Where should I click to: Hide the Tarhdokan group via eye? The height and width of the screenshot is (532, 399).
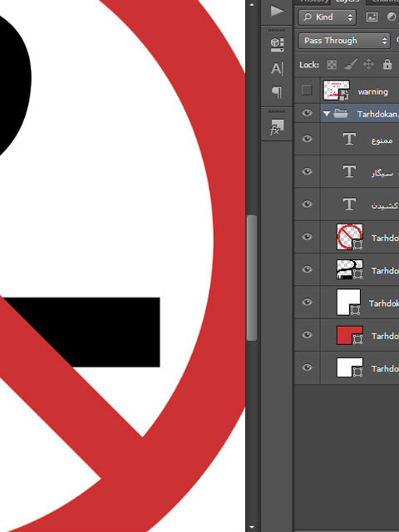[307, 113]
